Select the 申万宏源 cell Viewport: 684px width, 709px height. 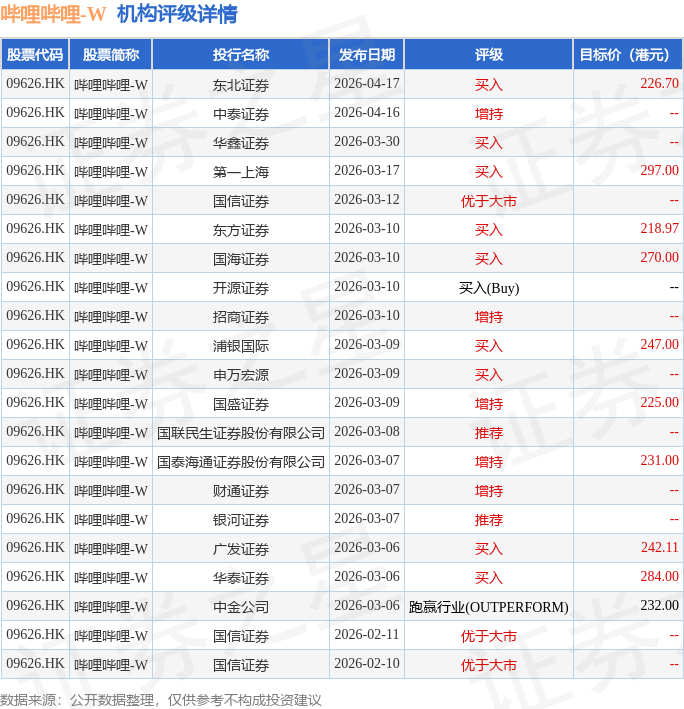pos(241,374)
